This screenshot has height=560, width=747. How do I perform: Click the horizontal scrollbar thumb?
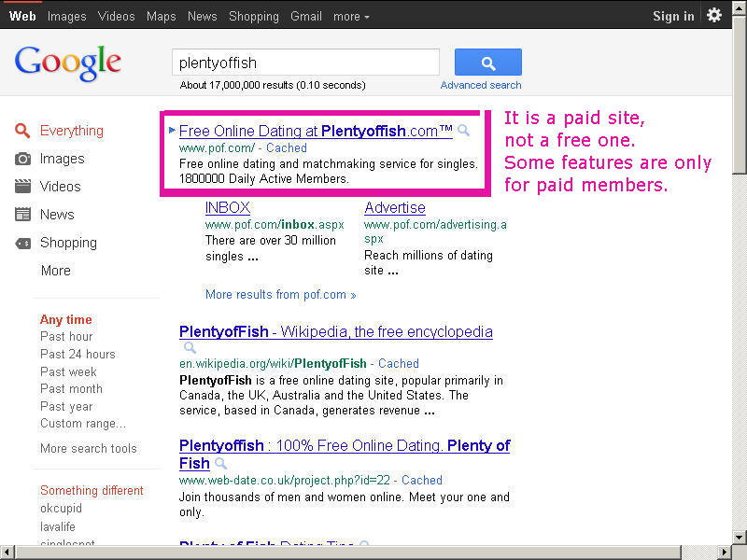coord(347,553)
